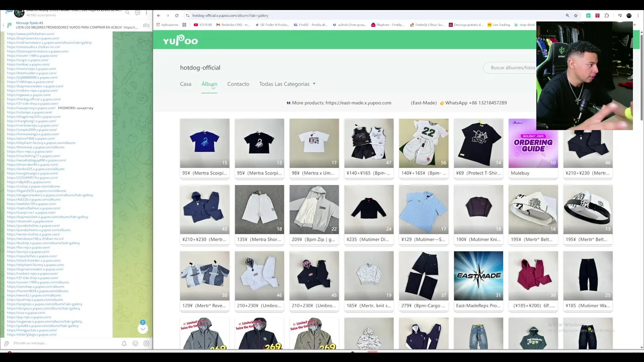Search inside the Telegram channel
Viewport: 644px width, 362px height.
coord(127,13)
